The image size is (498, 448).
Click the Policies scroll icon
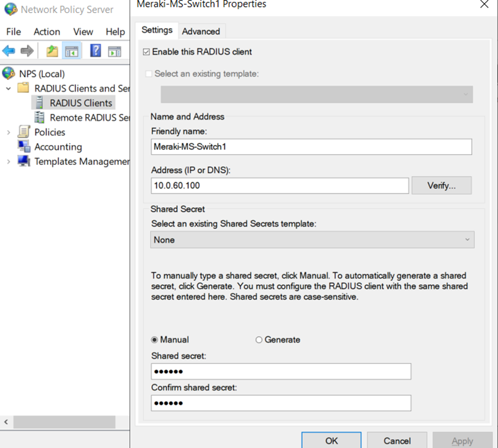[x=24, y=132]
